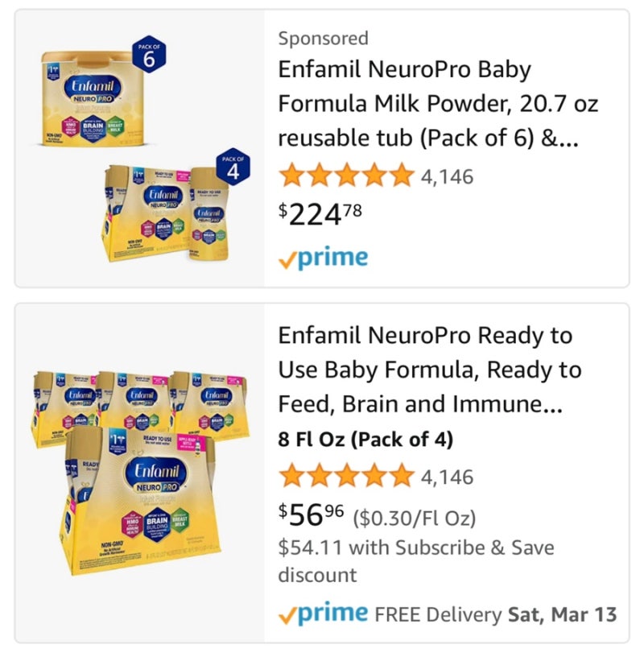Click the $54.11 Subscribe & Save discount text
The image size is (644, 653).
[x=416, y=561]
